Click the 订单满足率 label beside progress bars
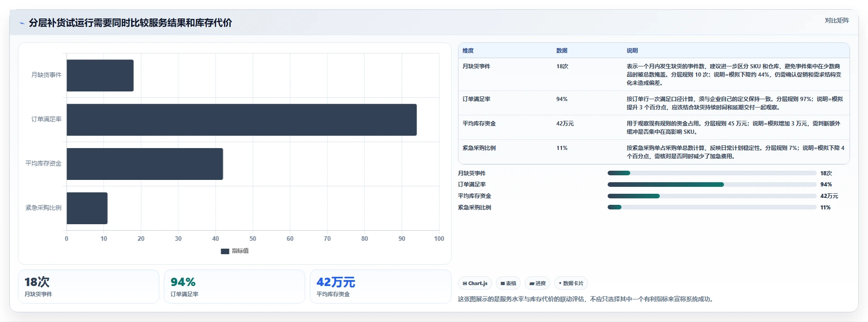The image size is (868, 322). tap(472, 185)
